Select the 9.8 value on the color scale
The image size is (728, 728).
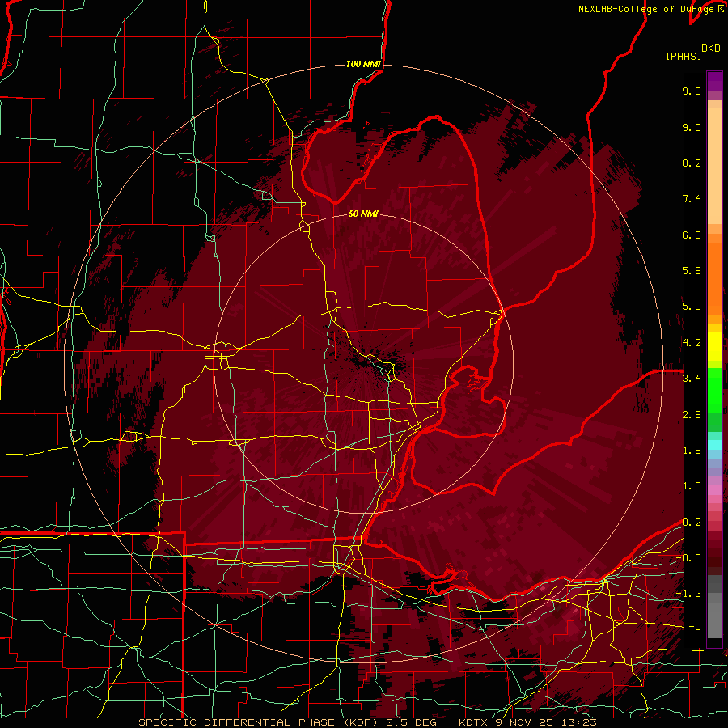click(x=692, y=91)
